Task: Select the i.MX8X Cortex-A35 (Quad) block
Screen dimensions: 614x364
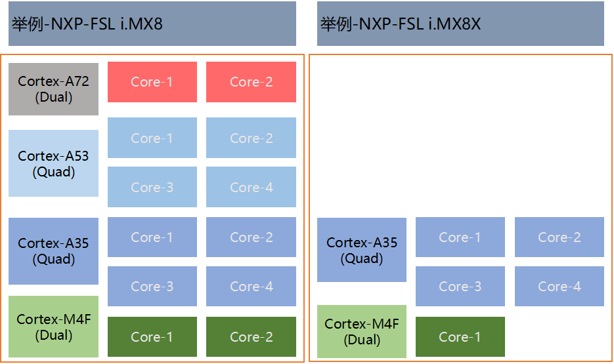Action: pos(362,250)
